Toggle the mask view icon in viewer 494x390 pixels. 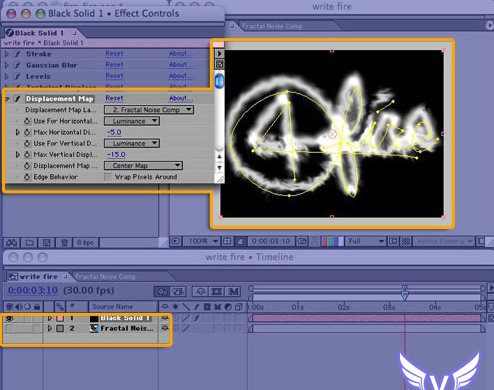click(241, 241)
